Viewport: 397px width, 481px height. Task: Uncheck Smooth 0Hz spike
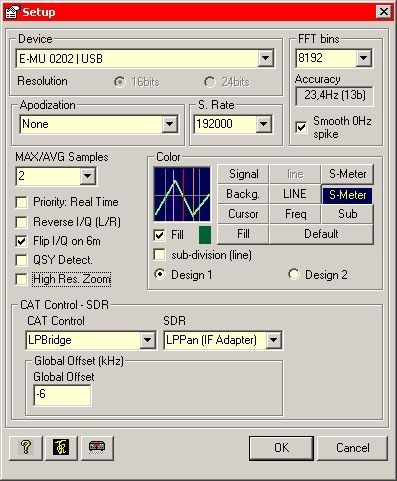(301, 127)
